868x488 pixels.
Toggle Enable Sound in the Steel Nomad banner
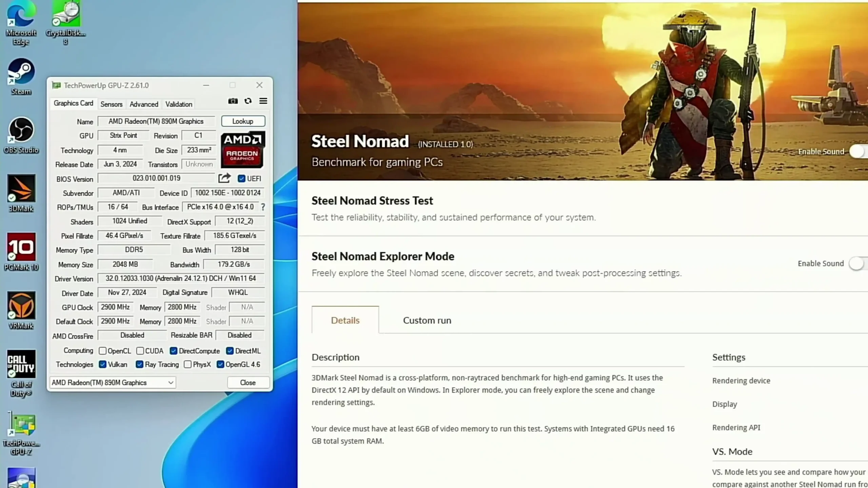(859, 151)
